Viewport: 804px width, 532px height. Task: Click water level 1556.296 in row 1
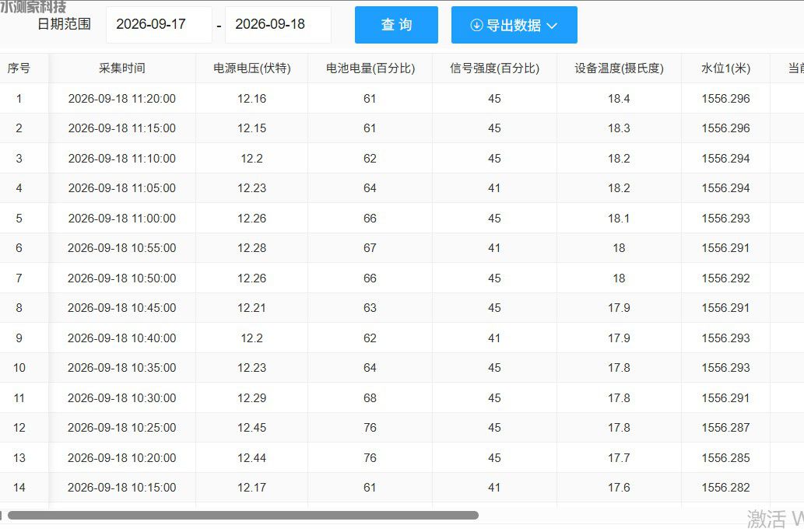[725, 99]
